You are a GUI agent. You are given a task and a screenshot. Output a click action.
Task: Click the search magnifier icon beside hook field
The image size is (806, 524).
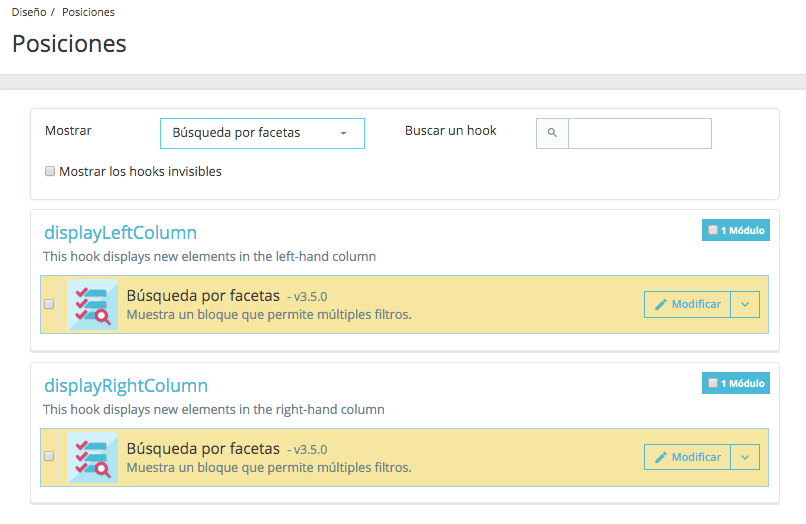(x=552, y=133)
